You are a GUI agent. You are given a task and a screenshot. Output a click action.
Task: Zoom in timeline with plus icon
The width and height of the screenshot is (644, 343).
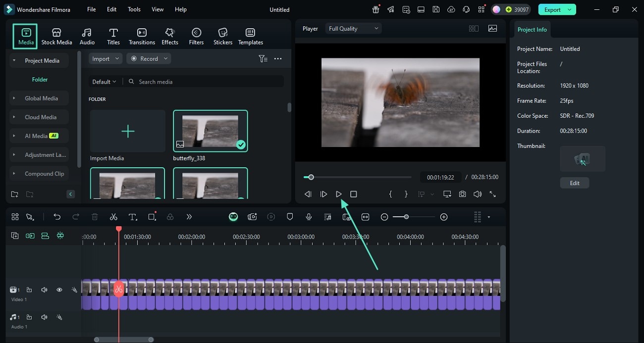click(444, 217)
